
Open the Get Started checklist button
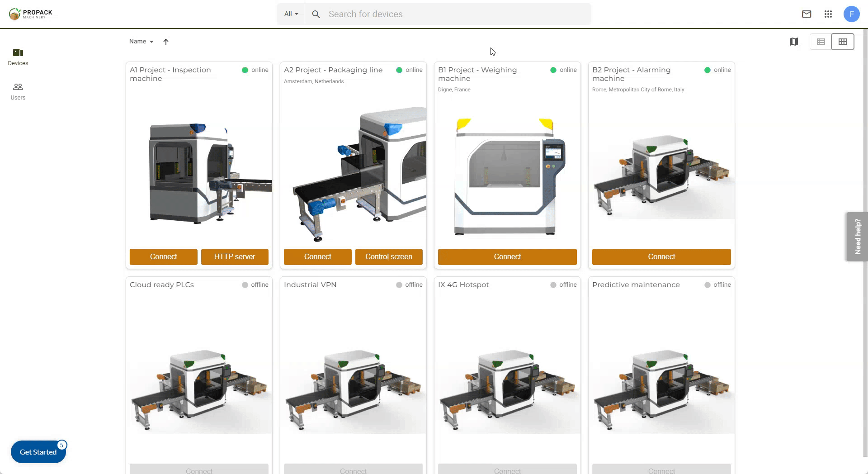coord(38,452)
